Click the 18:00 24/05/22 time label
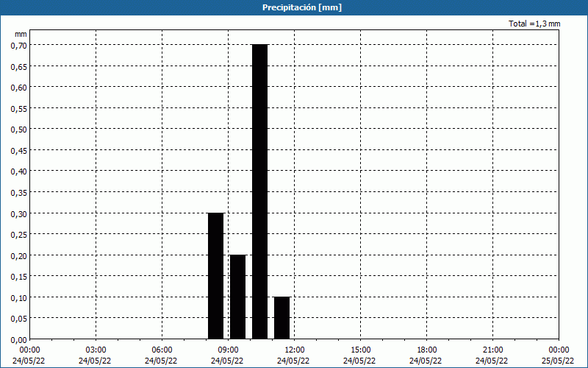This screenshot has width=588, height=368. coord(426,355)
